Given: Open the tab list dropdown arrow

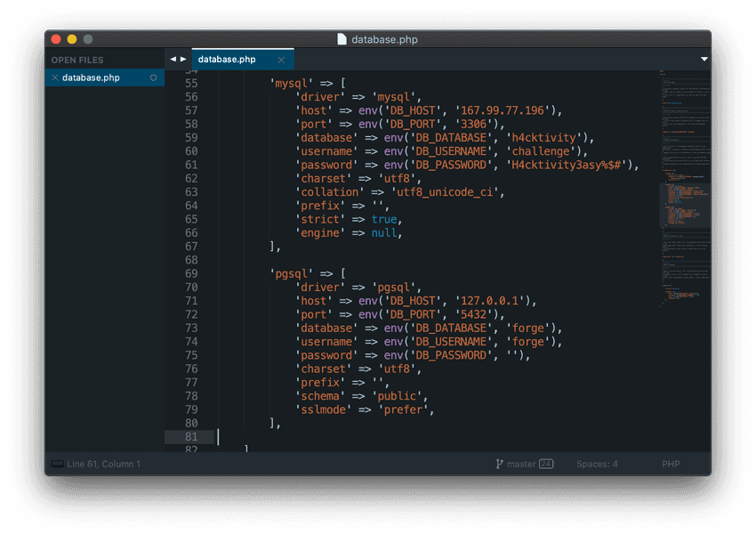Looking at the screenshot, I should tap(704, 60).
